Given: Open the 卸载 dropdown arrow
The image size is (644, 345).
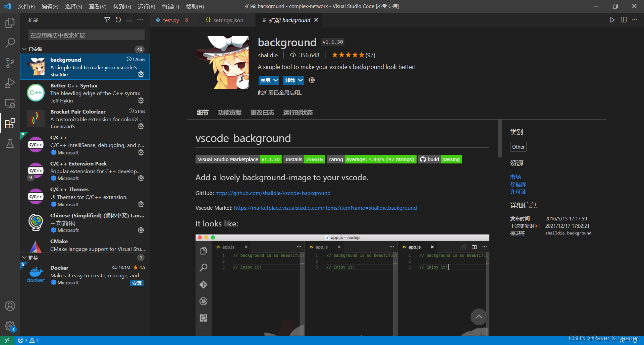Looking at the screenshot, I should (x=300, y=80).
